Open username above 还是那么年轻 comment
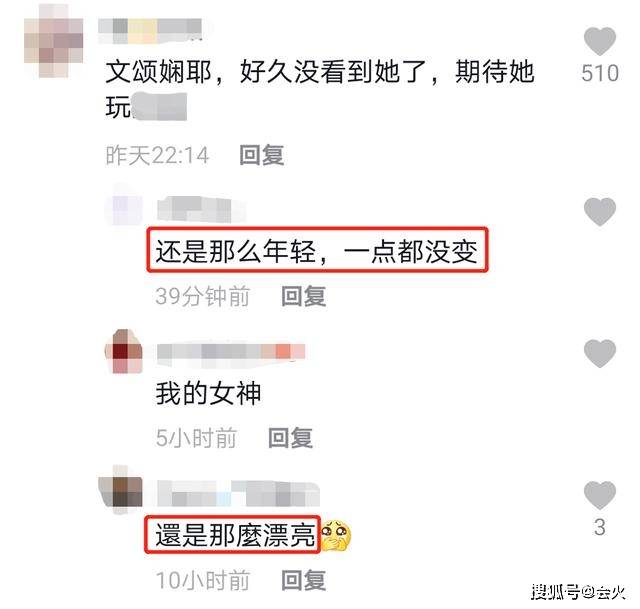 point(194,209)
